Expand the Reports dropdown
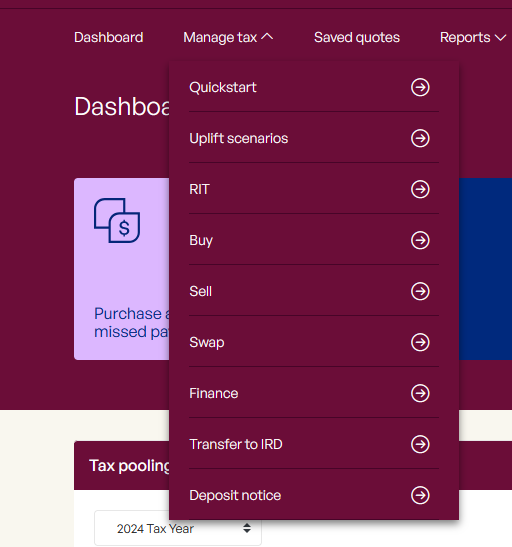Image resolution: width=512 pixels, height=547 pixels. (473, 37)
